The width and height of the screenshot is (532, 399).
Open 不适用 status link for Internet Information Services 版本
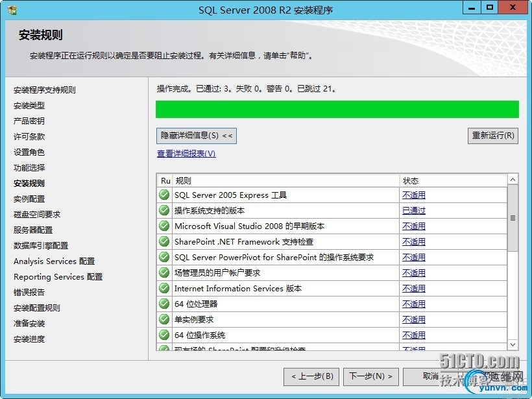[x=413, y=289]
